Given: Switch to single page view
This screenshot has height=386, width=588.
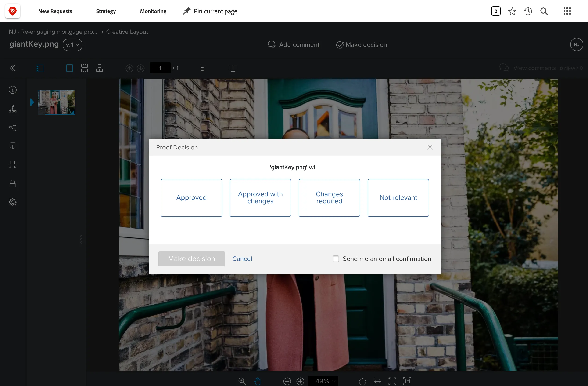Looking at the screenshot, I should coord(70,68).
